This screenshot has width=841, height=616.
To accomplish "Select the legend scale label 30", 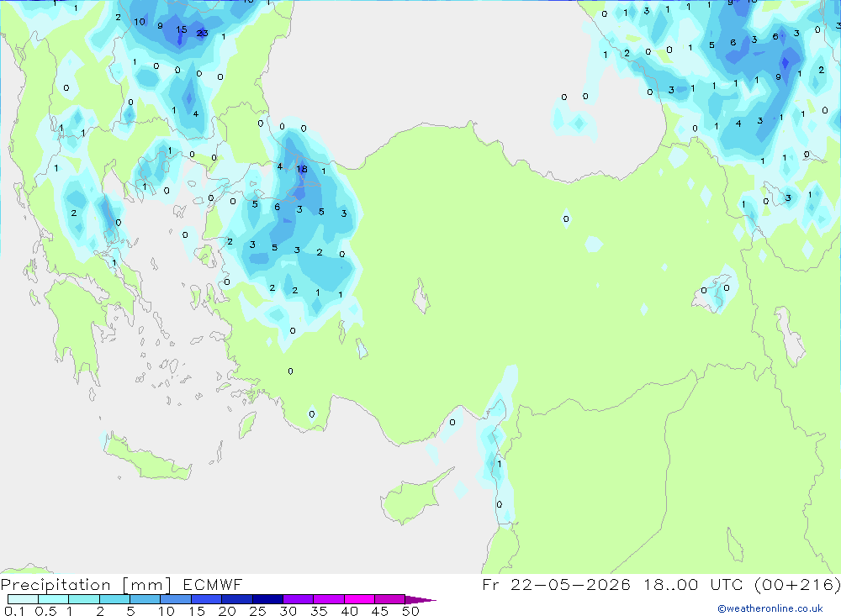I will coord(288,611).
